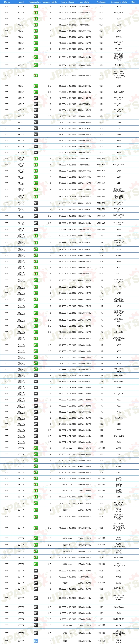This screenshot has height=644, width=139.
Task: Select the Pojemność silnika column header
Action: [x=50, y=2]
